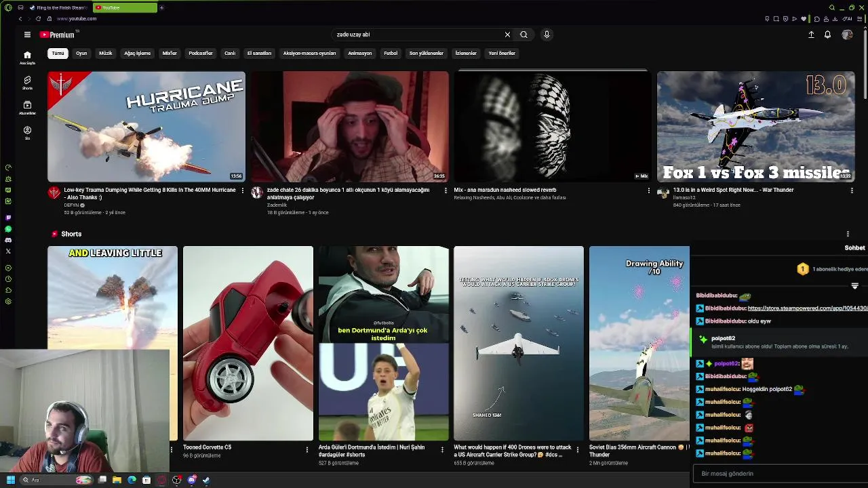The width and height of the screenshot is (868, 488).
Task: Open options for Tooned Corvette C5 short
Action: [307, 449]
